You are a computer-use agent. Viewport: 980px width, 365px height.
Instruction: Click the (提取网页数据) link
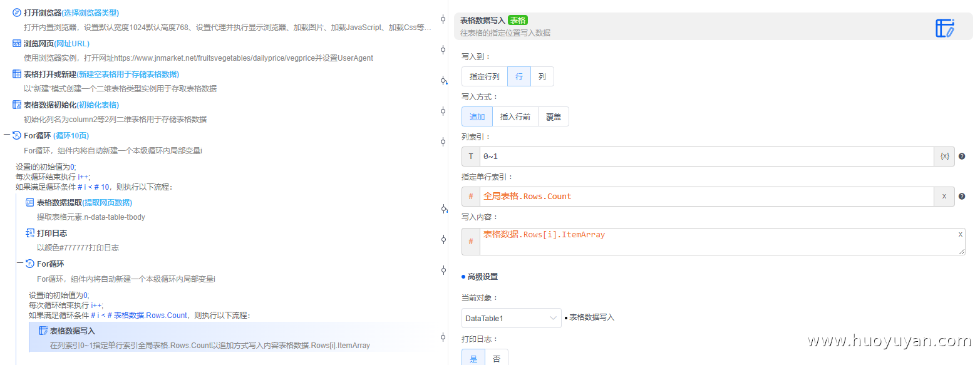[107, 202]
